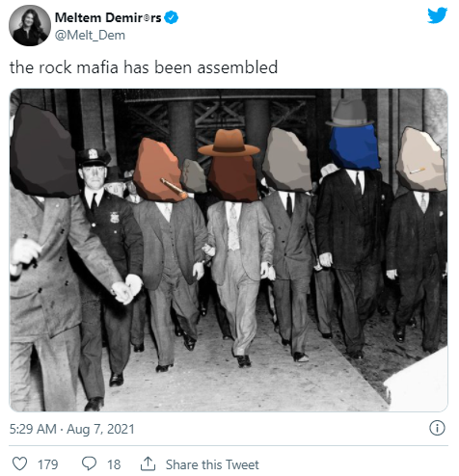Click the Aug 7, 2021 date

coord(100,429)
